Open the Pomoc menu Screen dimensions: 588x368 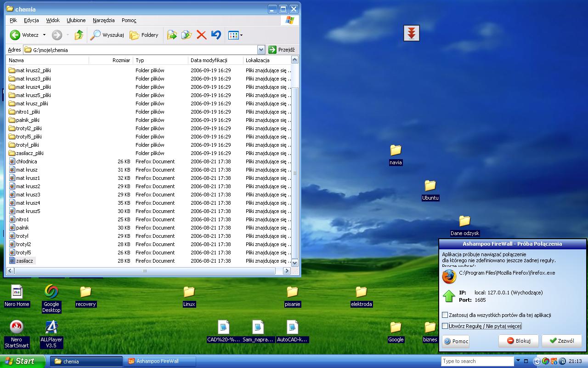(129, 20)
